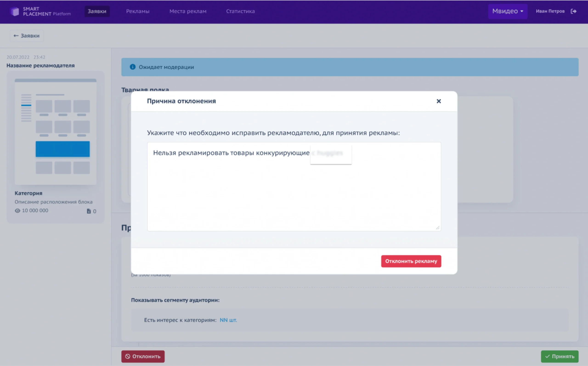The width and height of the screenshot is (588, 366).
Task: Click the Иван Петров user name
Action: pos(550,11)
